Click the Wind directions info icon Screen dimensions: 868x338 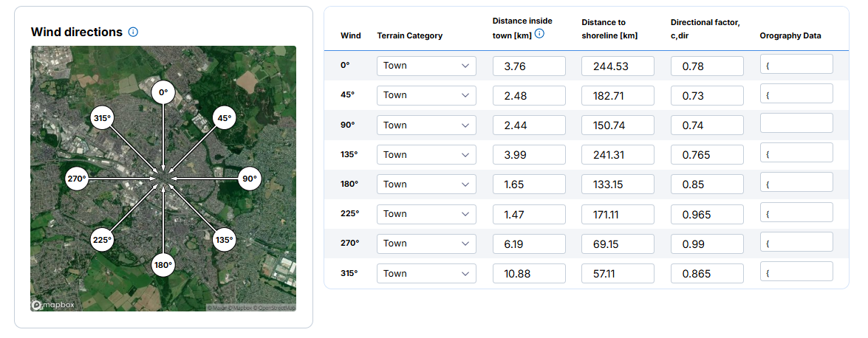(133, 32)
